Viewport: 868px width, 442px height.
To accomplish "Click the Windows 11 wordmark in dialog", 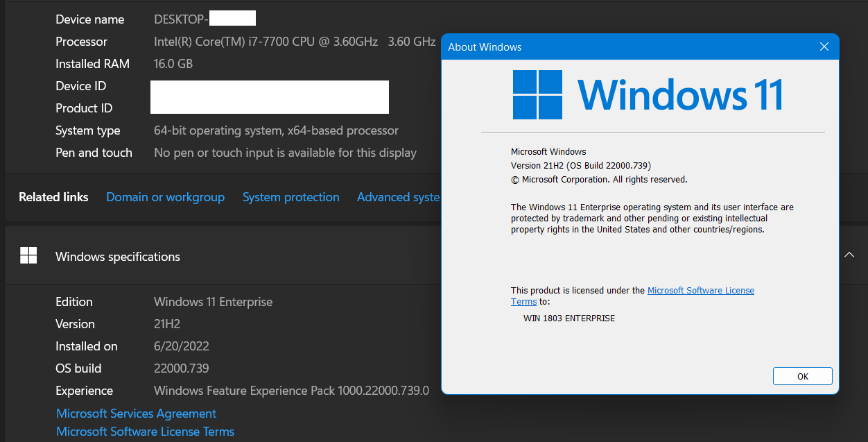I will point(681,94).
